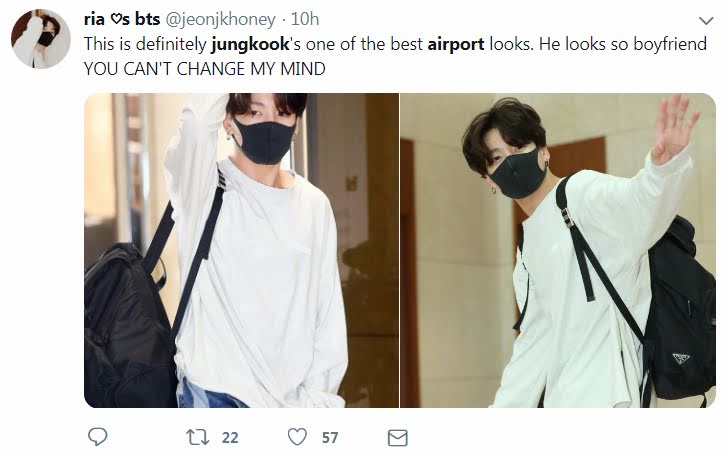This screenshot has height=459, width=724.
Task: Like the tweet with the heart icon
Action: 297,437
